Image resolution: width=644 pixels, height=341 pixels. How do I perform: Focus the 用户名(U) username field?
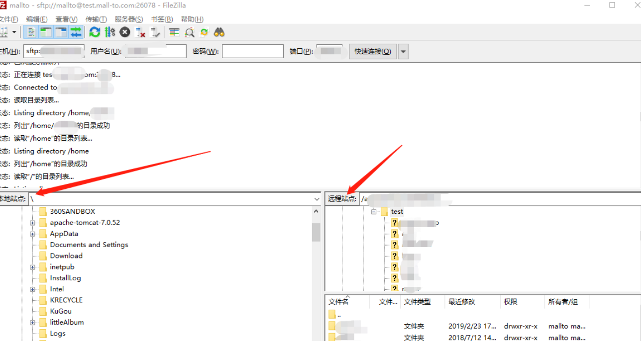(155, 51)
